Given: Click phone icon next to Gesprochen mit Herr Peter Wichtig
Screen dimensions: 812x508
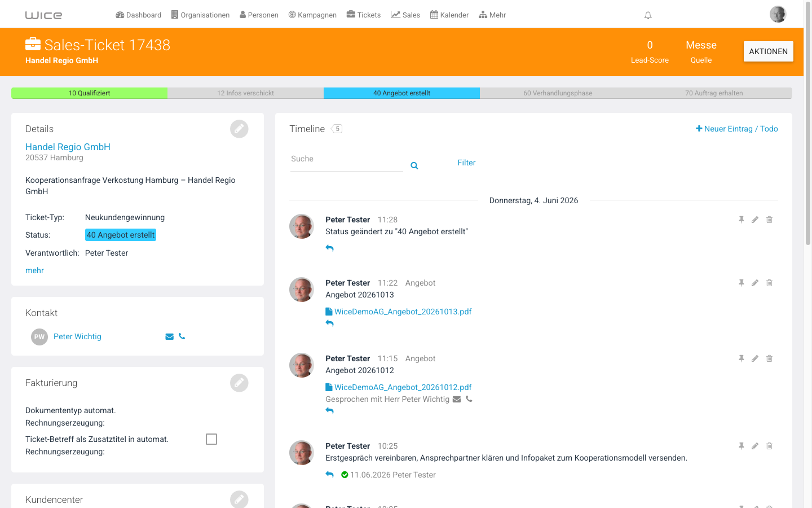Looking at the screenshot, I should click(x=469, y=399).
